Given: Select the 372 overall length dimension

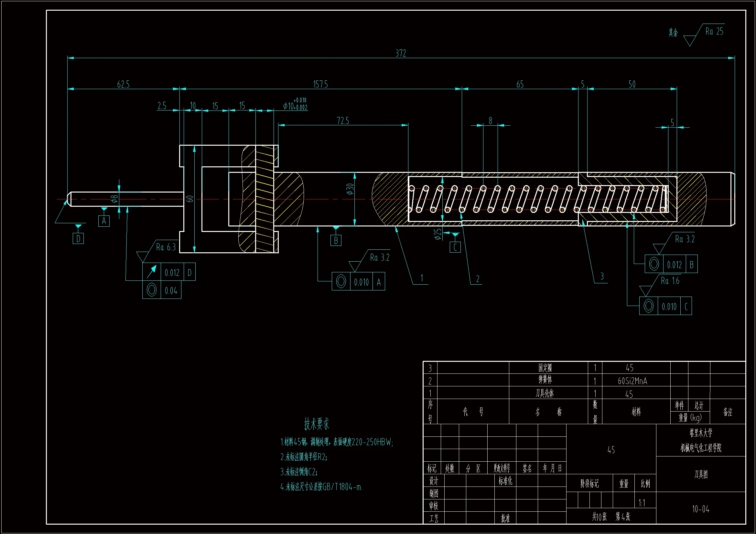Looking at the screenshot, I should coord(401,53).
